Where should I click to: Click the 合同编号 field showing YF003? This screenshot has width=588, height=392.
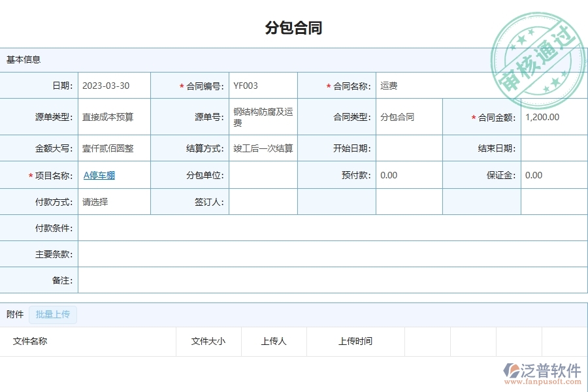click(261, 86)
